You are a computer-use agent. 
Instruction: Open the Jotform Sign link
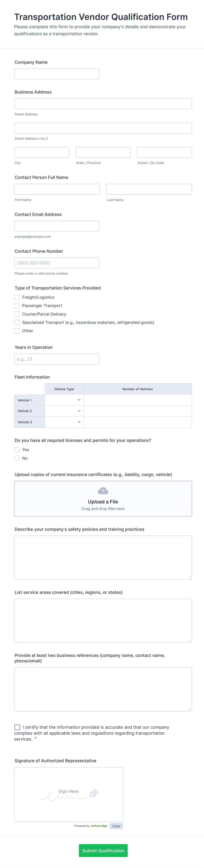point(99,826)
